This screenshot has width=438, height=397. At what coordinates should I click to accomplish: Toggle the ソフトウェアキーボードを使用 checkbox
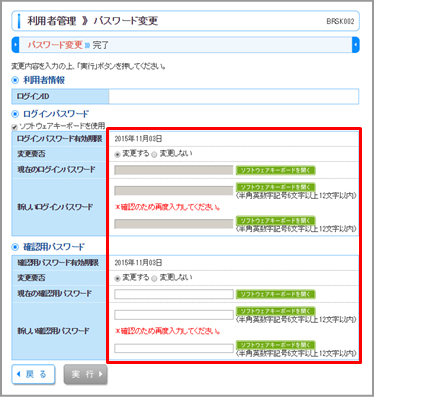[14, 127]
